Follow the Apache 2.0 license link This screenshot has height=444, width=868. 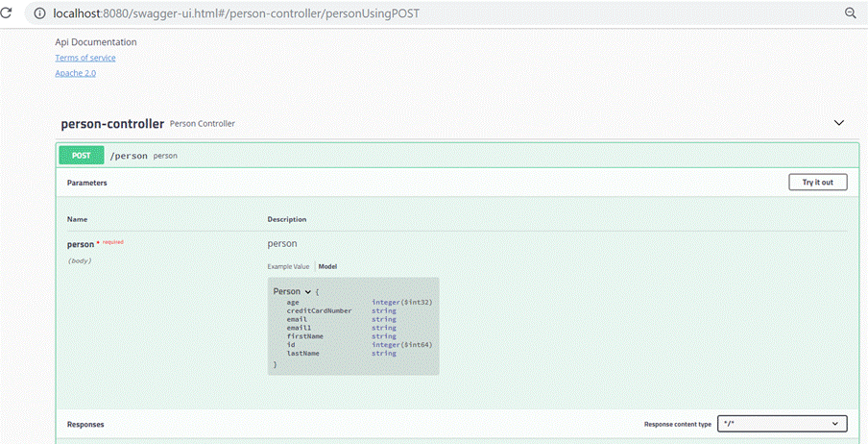pyautogui.click(x=75, y=73)
